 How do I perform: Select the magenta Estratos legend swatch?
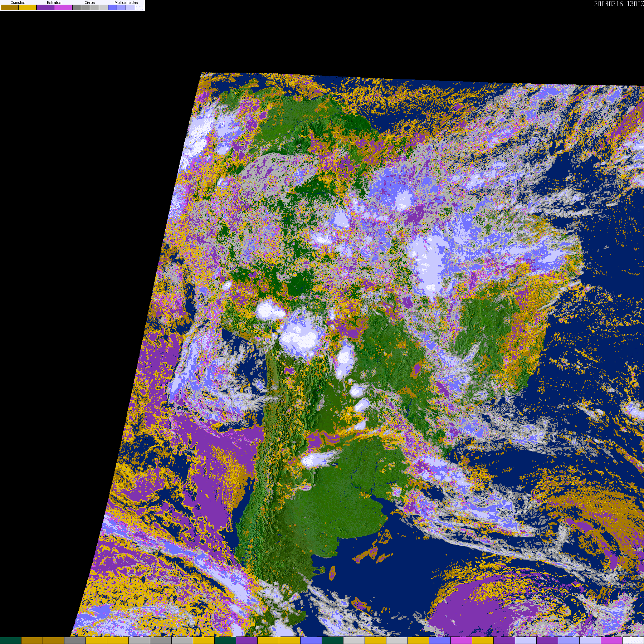point(63,7)
